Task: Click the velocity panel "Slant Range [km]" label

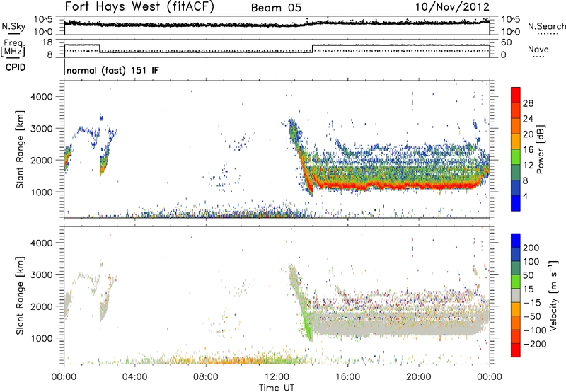Action: point(20,296)
